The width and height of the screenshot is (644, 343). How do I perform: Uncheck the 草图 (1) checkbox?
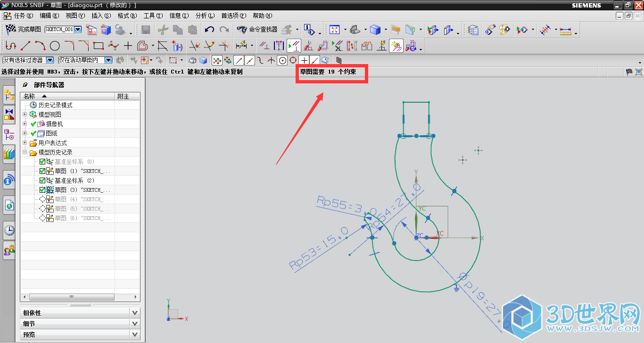tap(42, 171)
